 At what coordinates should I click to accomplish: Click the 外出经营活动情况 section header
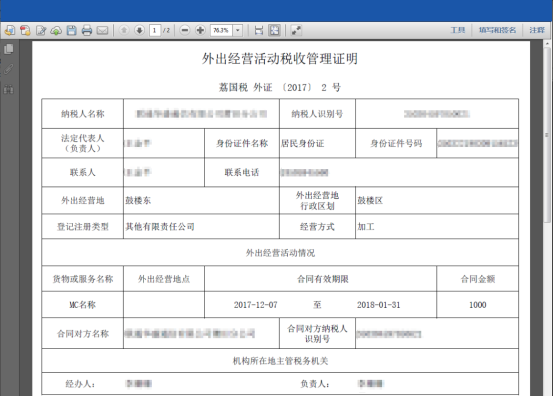click(280, 253)
